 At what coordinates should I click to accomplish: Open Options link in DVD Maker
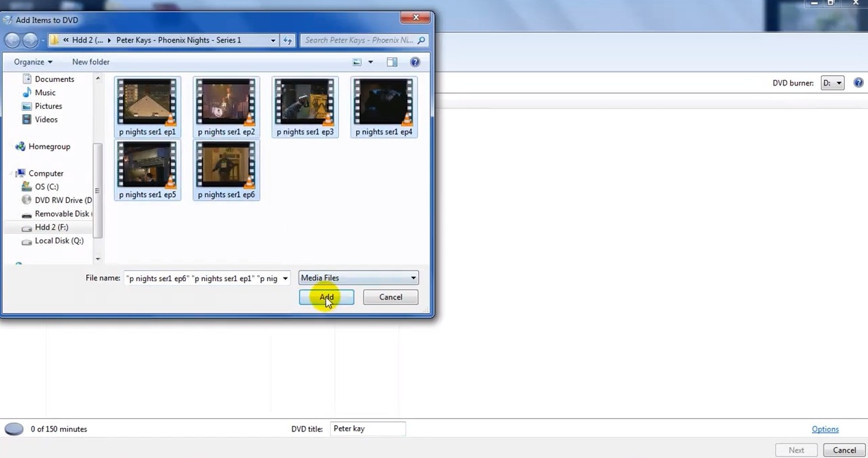(x=825, y=429)
